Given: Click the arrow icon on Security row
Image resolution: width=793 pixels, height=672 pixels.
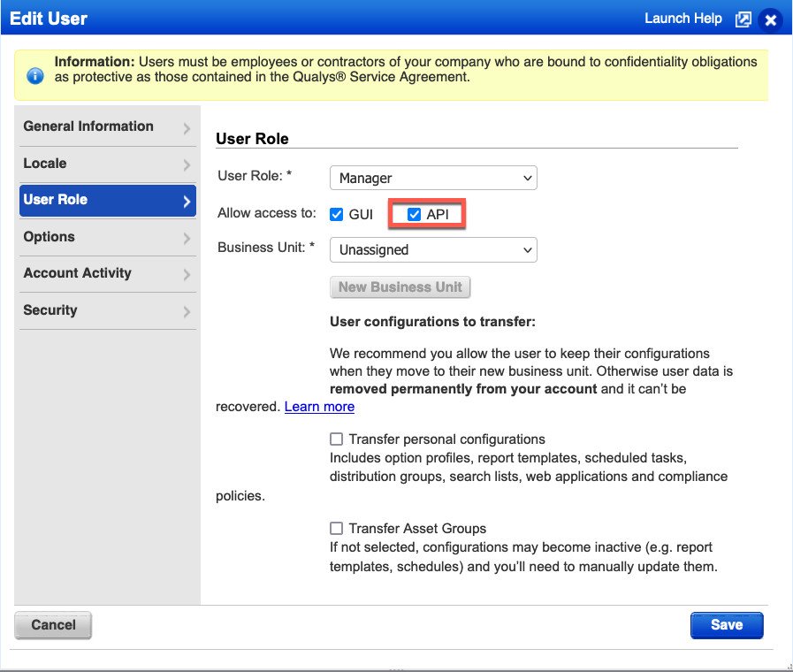Looking at the screenshot, I should [x=187, y=311].
